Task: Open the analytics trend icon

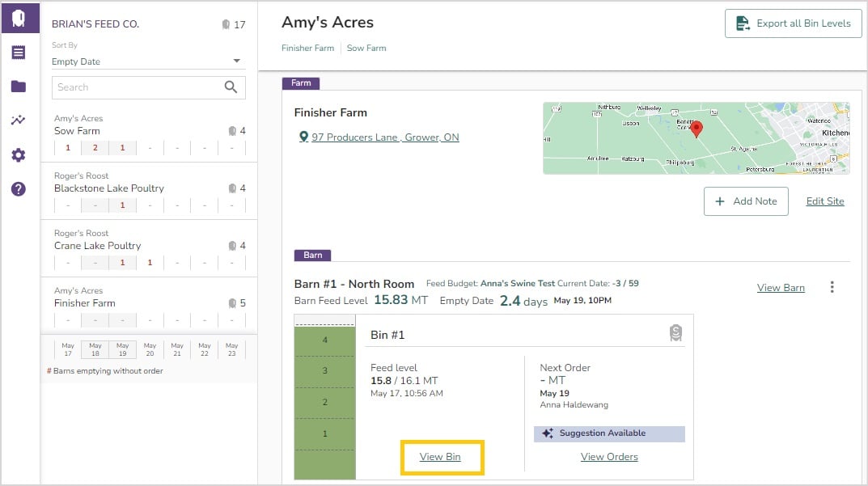Action: pos(19,120)
